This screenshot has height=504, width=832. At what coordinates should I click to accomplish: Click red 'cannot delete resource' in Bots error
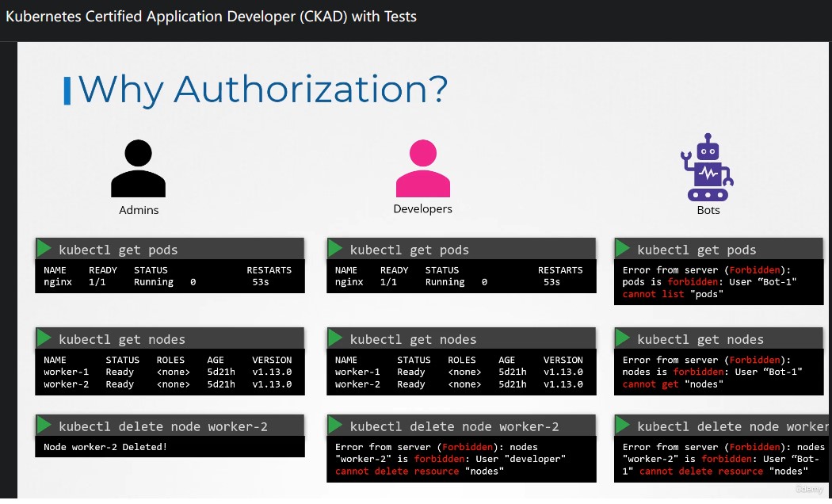(701, 471)
